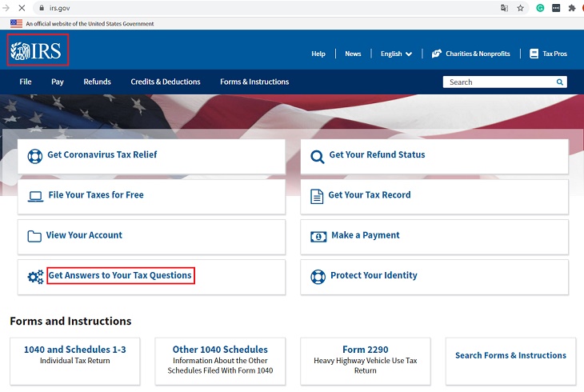Image resolution: width=584 pixels, height=392 pixels.
Task: Click "An official website of the United States Government" text
Action: pos(90,23)
